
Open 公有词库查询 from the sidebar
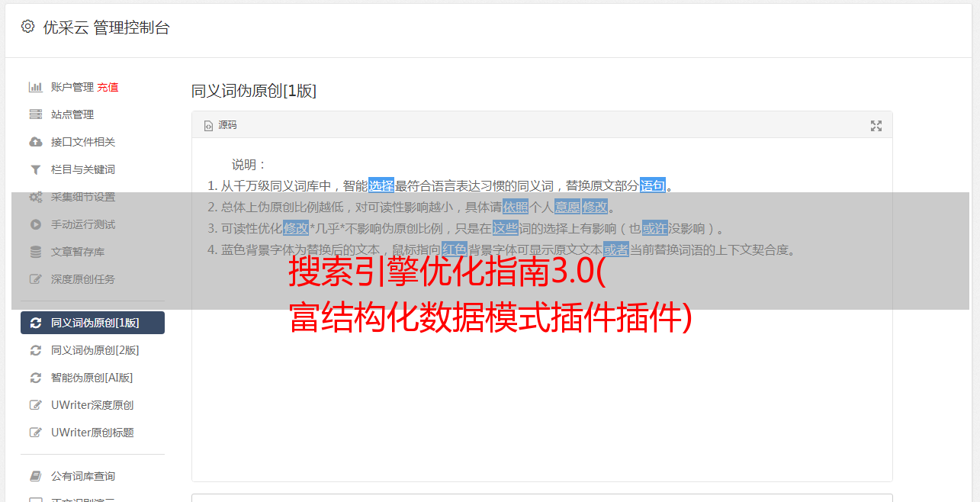pyautogui.click(x=92, y=476)
